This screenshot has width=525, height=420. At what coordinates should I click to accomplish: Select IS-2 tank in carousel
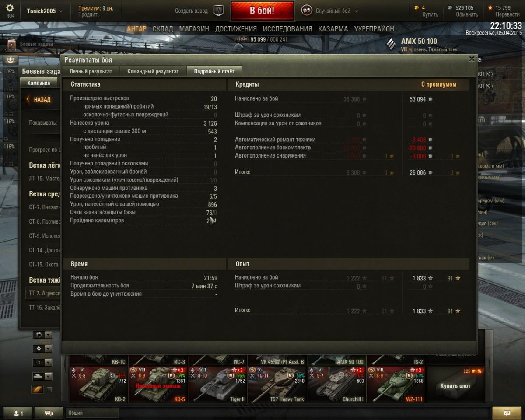point(395,360)
